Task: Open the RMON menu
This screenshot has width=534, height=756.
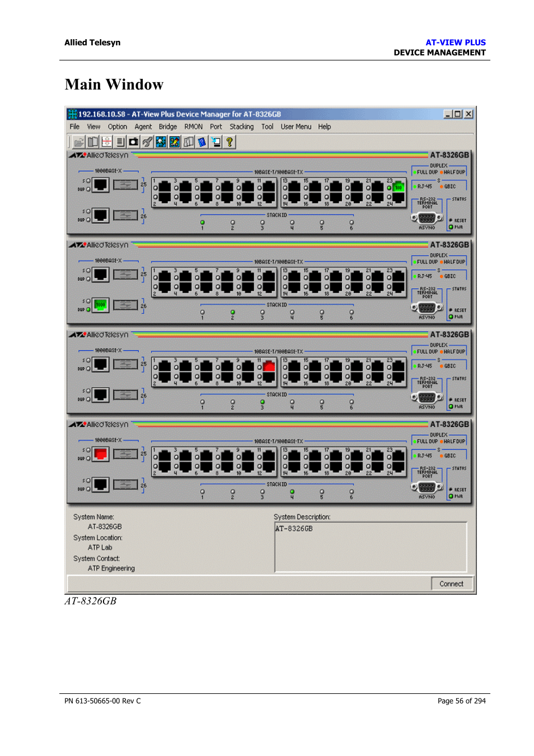Action: pyautogui.click(x=194, y=127)
